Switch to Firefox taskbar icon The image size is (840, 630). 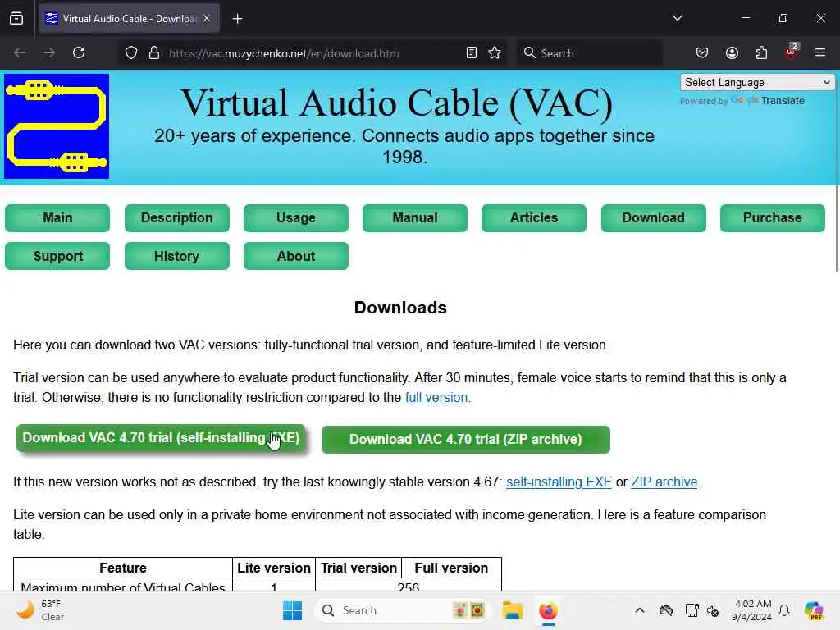click(548, 610)
